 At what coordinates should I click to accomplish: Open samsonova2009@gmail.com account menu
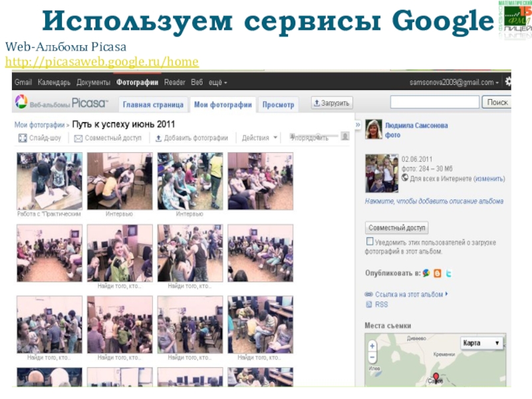(x=454, y=82)
